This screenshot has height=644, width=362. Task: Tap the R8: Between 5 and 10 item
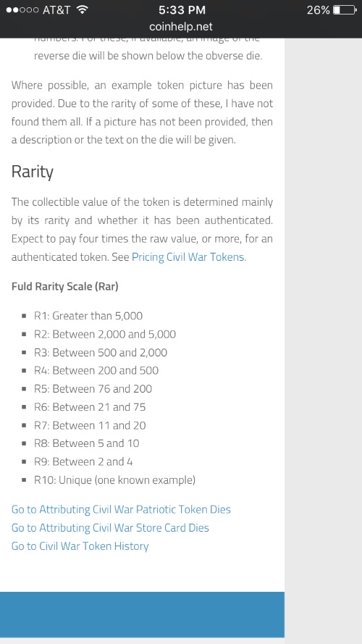[x=87, y=443]
